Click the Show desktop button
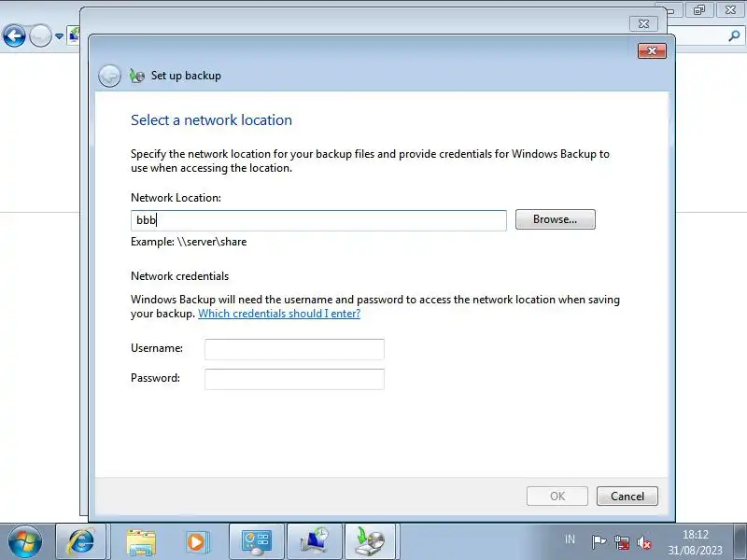 [x=740, y=541]
